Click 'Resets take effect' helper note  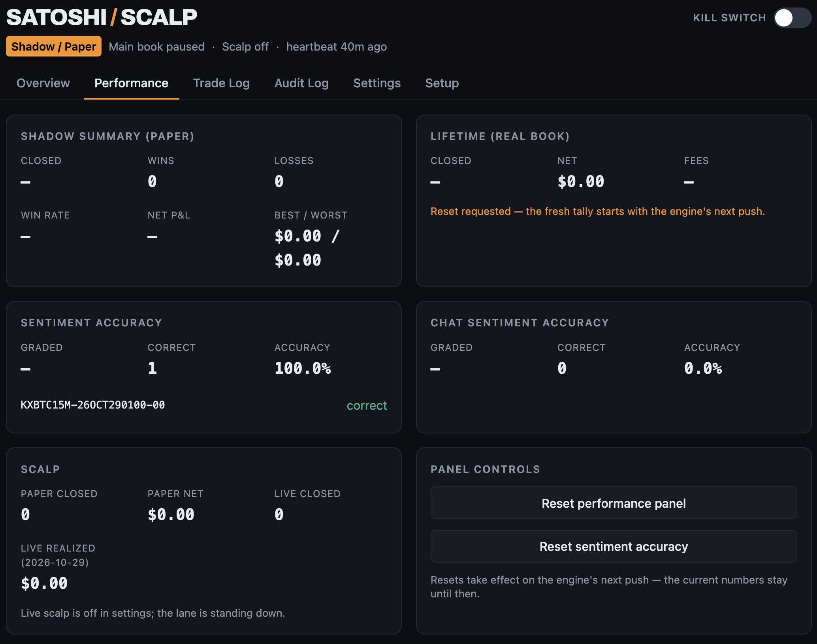point(609,587)
